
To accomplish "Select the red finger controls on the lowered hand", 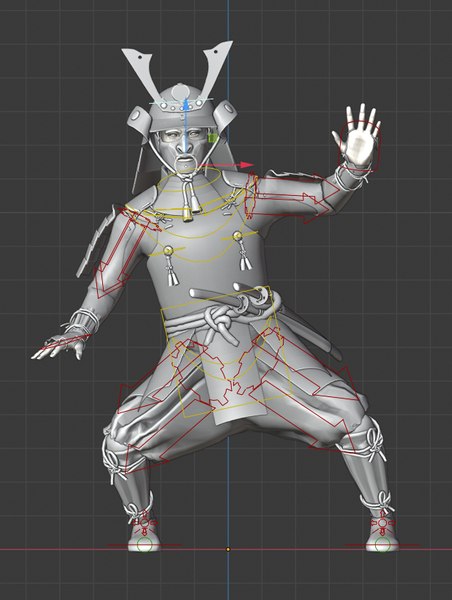I will [x=64, y=344].
